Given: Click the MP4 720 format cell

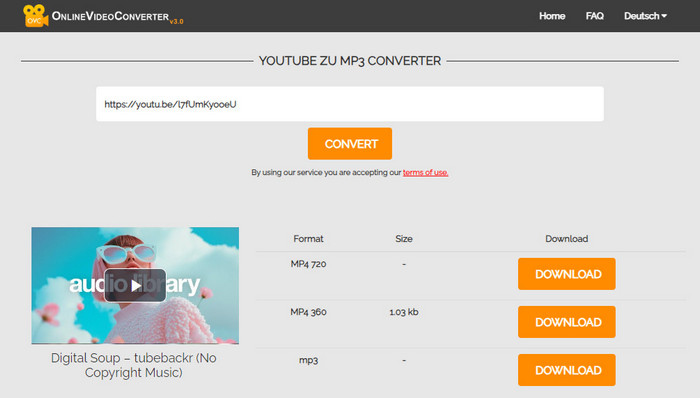Looking at the screenshot, I should point(308,264).
